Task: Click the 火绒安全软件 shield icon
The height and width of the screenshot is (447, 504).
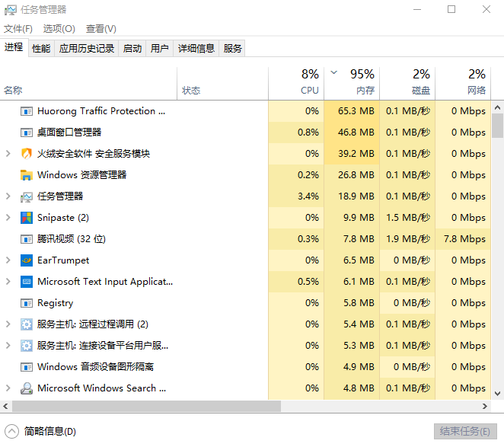Action: tap(27, 154)
